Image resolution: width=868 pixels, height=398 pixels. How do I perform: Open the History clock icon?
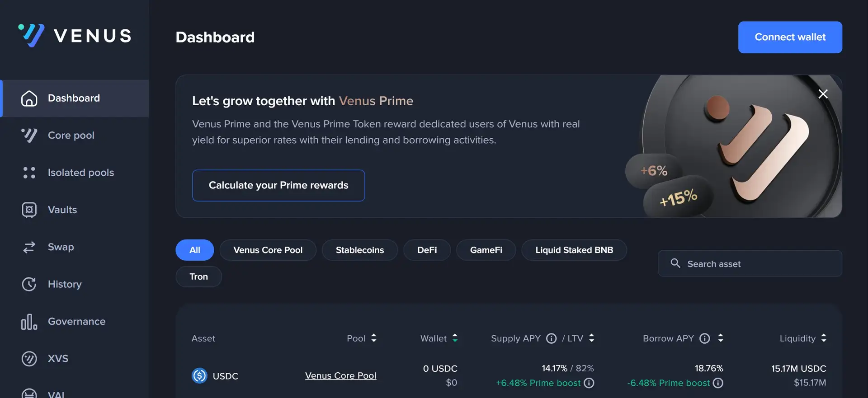coord(29,284)
